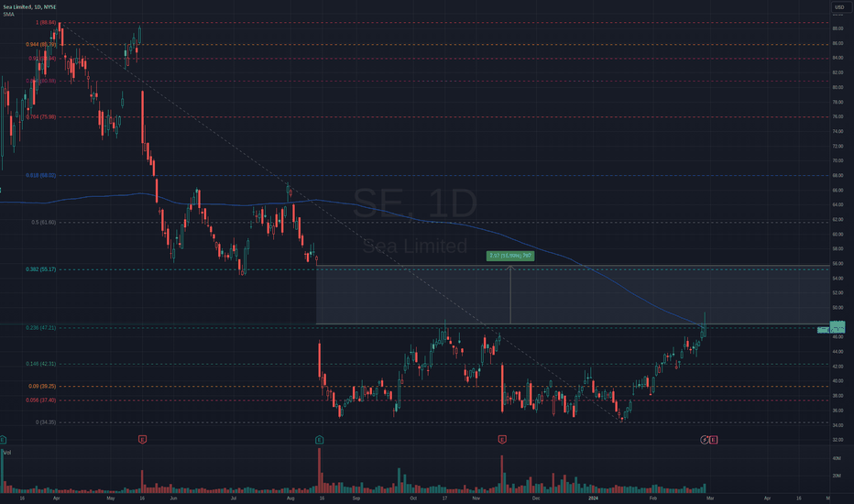Click the current price tag on price axis
This screenshot has width=854, height=504.
pos(838,327)
